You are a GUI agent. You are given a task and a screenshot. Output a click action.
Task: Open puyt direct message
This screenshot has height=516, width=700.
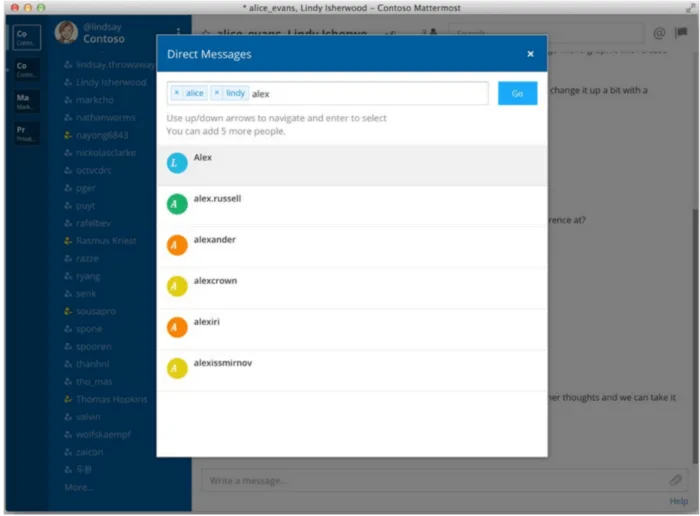click(79, 206)
